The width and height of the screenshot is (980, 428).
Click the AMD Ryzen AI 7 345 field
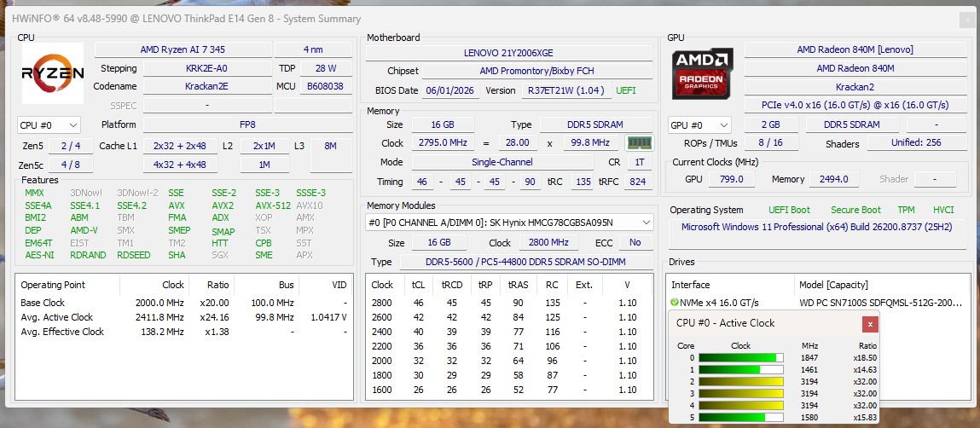click(183, 50)
